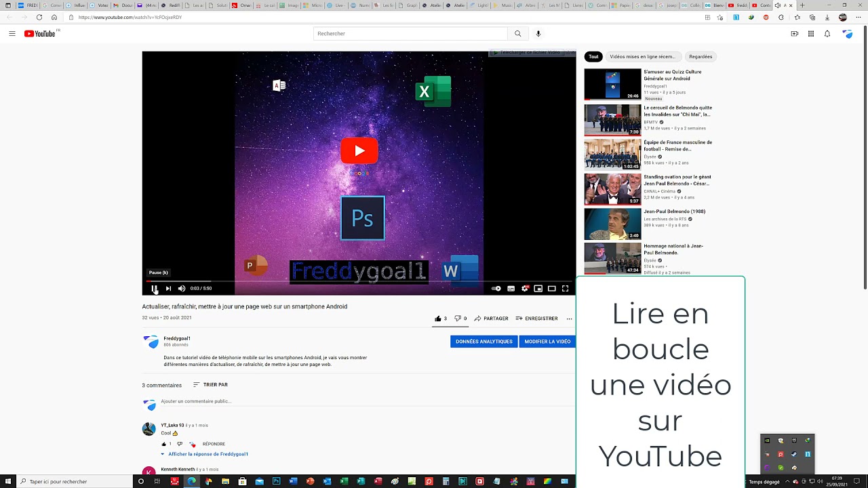This screenshot has width=868, height=488.
Task: Open DONNÉES ANALYTIQUES
Action: [x=484, y=342]
